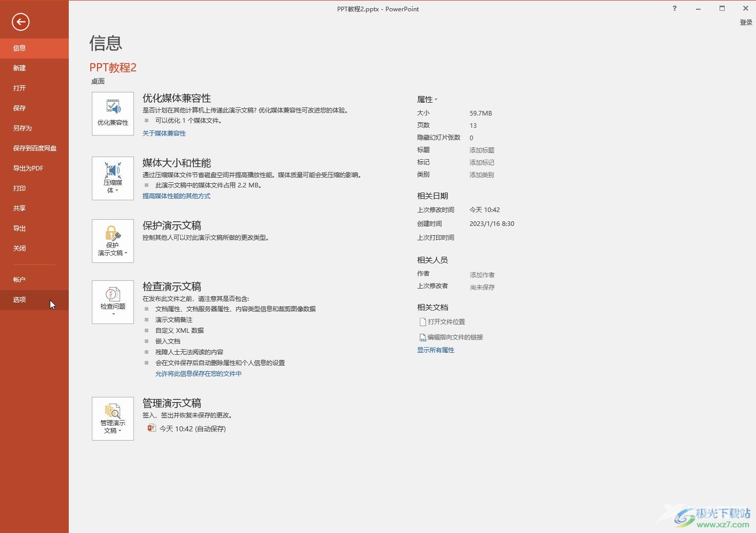Click the 保护演示文稿 heading

(172, 225)
